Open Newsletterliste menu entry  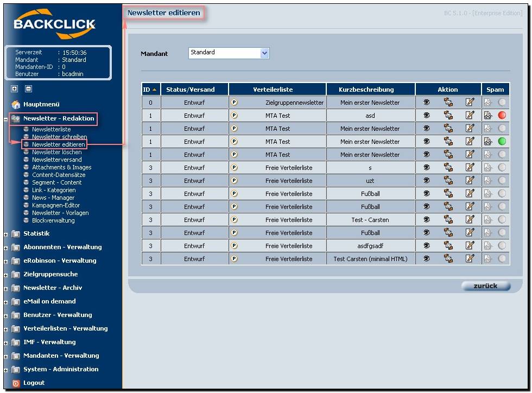pos(51,129)
